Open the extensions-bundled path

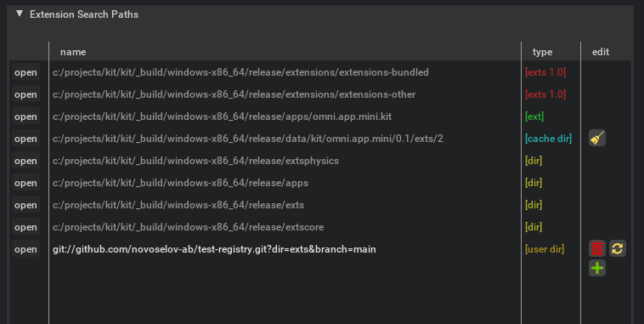(x=25, y=72)
